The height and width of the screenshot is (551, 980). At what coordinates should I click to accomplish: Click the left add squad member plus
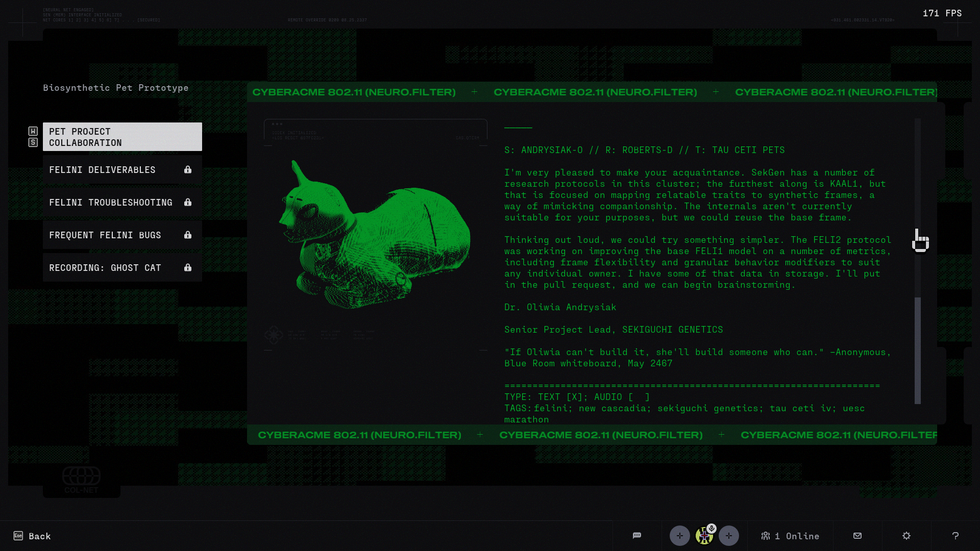tap(679, 536)
